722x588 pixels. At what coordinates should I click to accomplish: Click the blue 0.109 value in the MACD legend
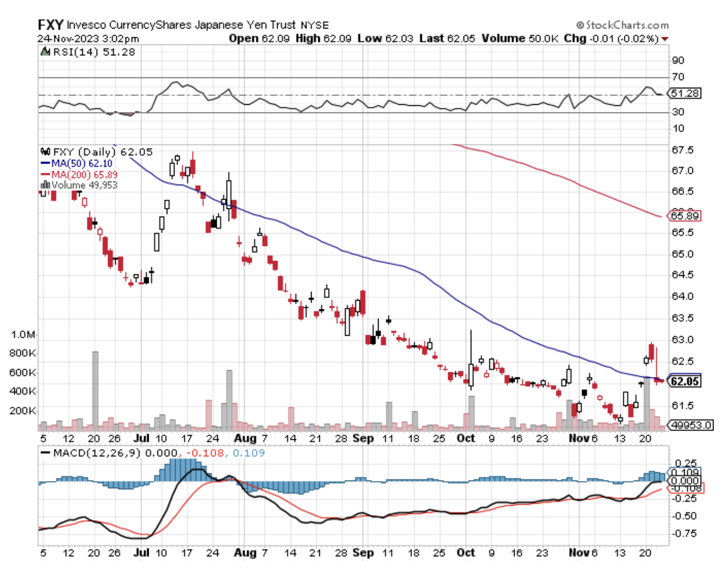click(249, 453)
